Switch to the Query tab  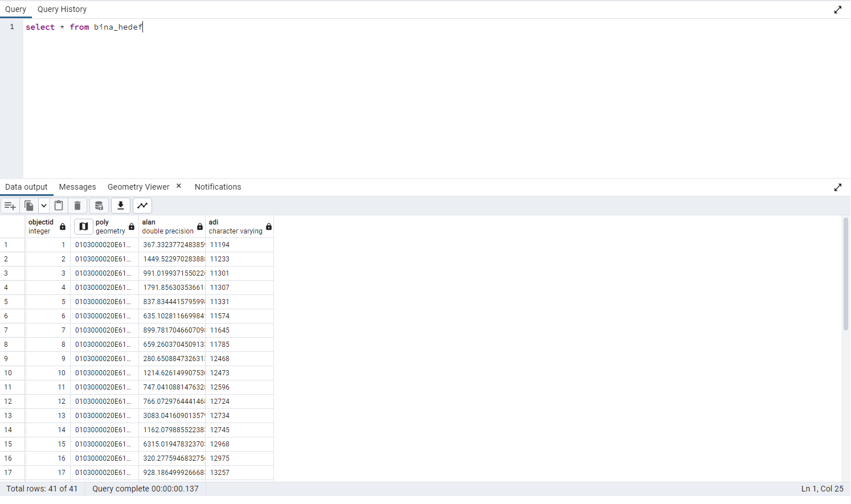point(15,9)
